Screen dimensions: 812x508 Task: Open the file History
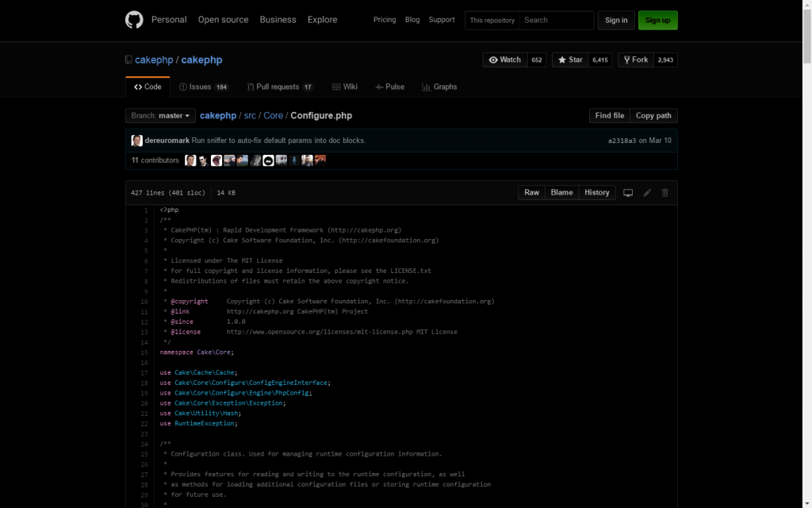[597, 193]
